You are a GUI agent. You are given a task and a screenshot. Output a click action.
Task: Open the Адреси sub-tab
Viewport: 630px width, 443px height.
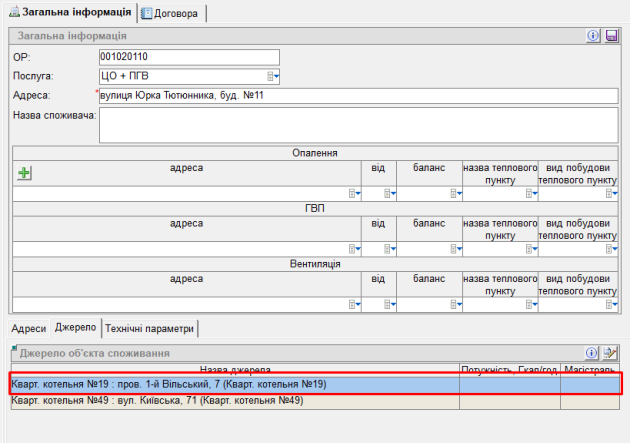pyautogui.click(x=28, y=328)
